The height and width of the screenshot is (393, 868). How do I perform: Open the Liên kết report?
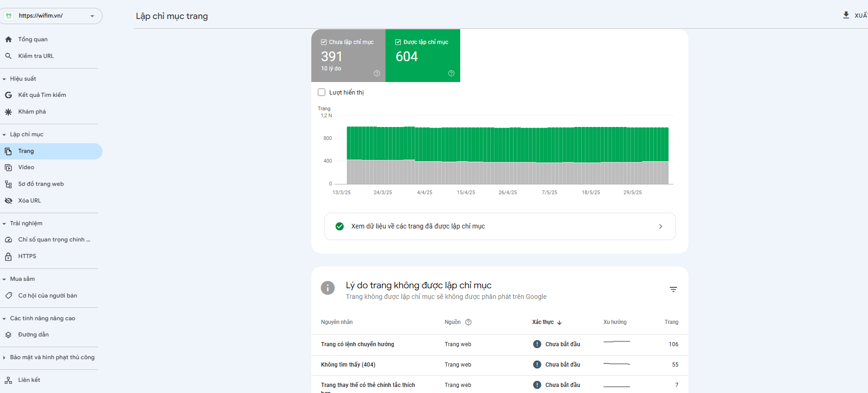(x=51, y=380)
